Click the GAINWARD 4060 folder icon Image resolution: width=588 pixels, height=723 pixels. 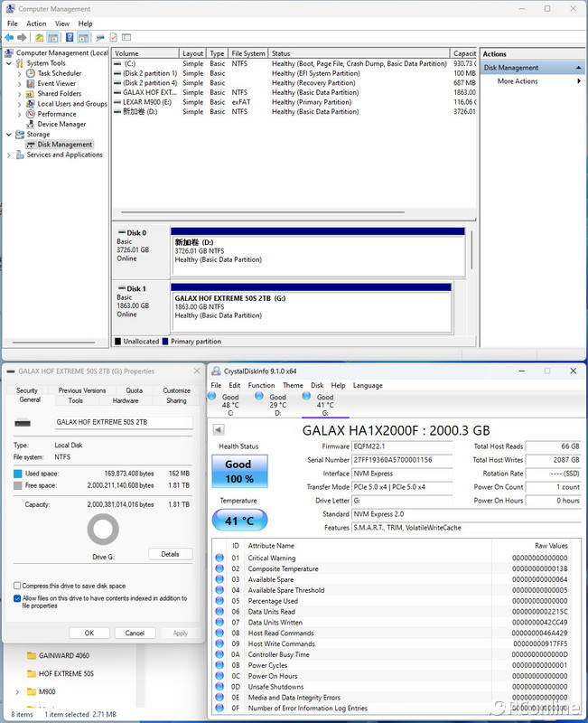(x=32, y=655)
